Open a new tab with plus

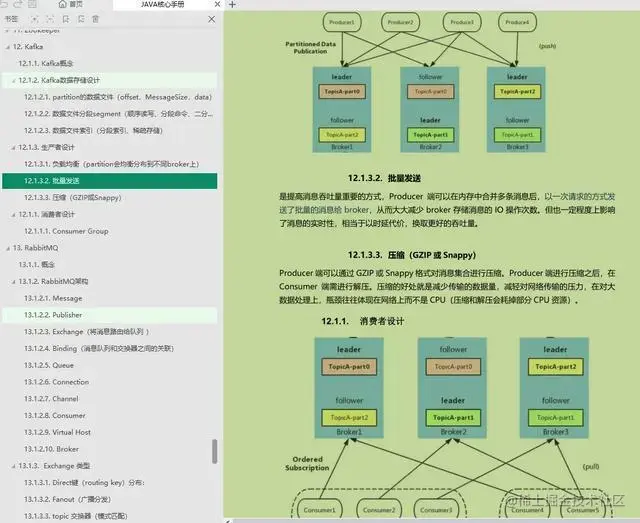pos(232,4)
